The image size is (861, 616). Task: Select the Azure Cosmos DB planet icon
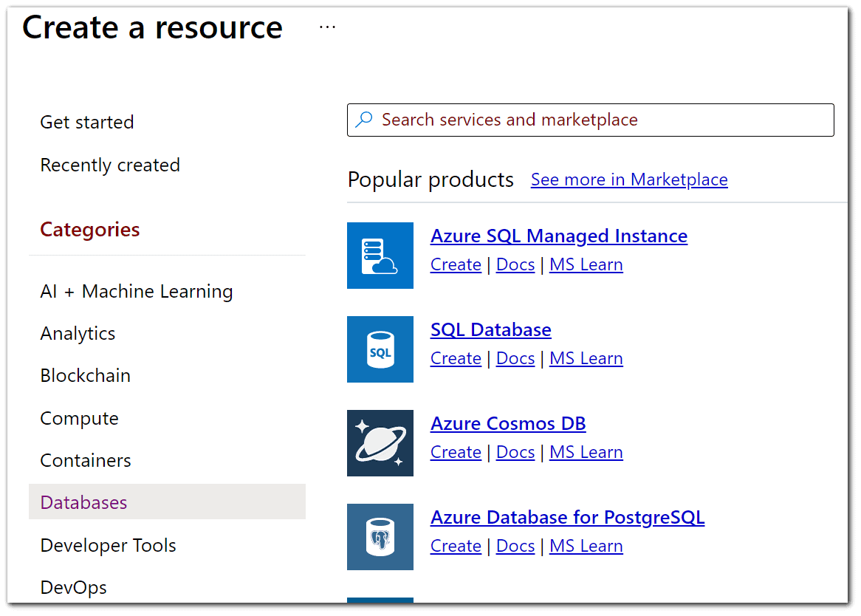[x=380, y=443]
